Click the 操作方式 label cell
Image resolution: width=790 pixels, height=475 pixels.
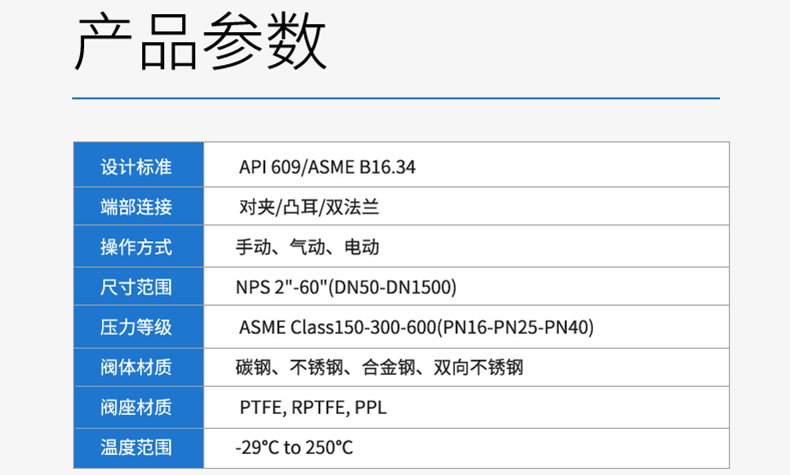click(137, 247)
